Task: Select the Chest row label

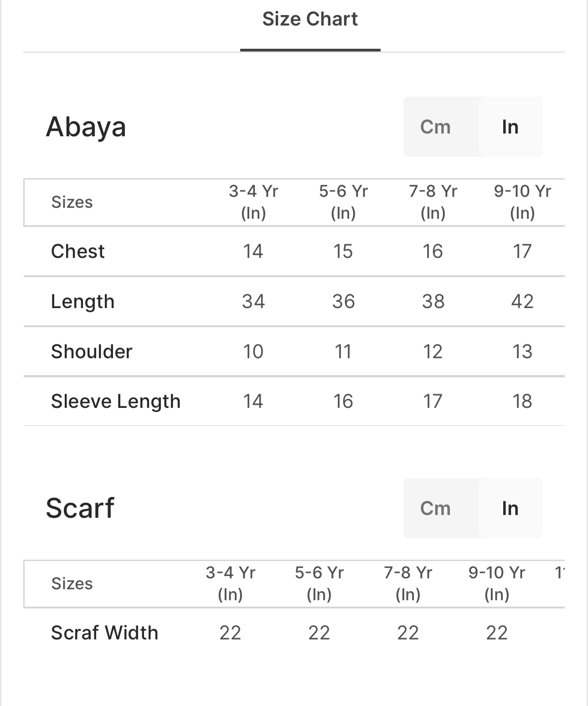Action: pos(78,251)
